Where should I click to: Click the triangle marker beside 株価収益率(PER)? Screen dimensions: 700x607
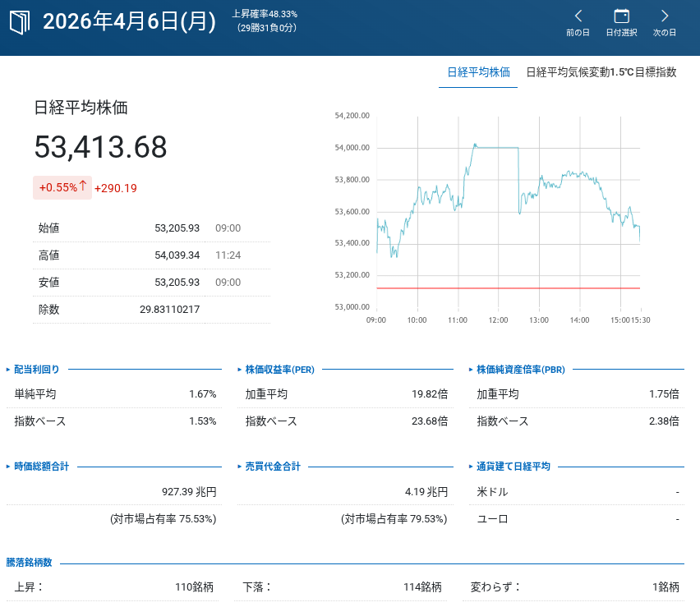(240, 370)
